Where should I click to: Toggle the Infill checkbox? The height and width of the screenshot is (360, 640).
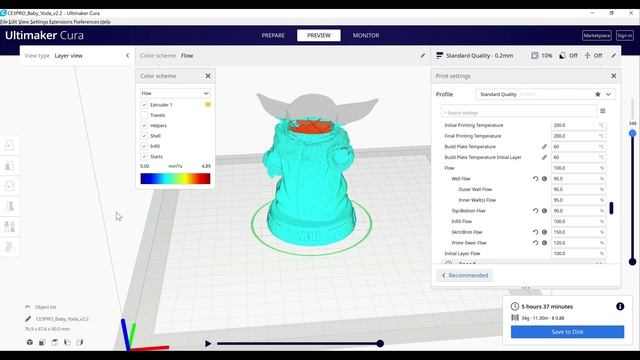(x=144, y=146)
